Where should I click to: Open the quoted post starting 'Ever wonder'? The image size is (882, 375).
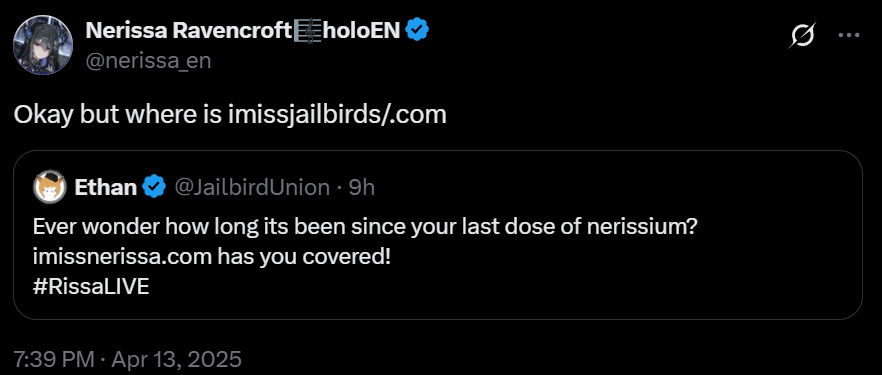point(438,235)
